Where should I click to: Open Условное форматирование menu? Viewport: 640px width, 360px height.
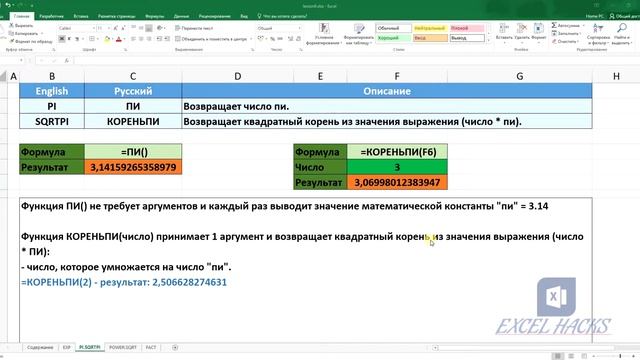324,34
